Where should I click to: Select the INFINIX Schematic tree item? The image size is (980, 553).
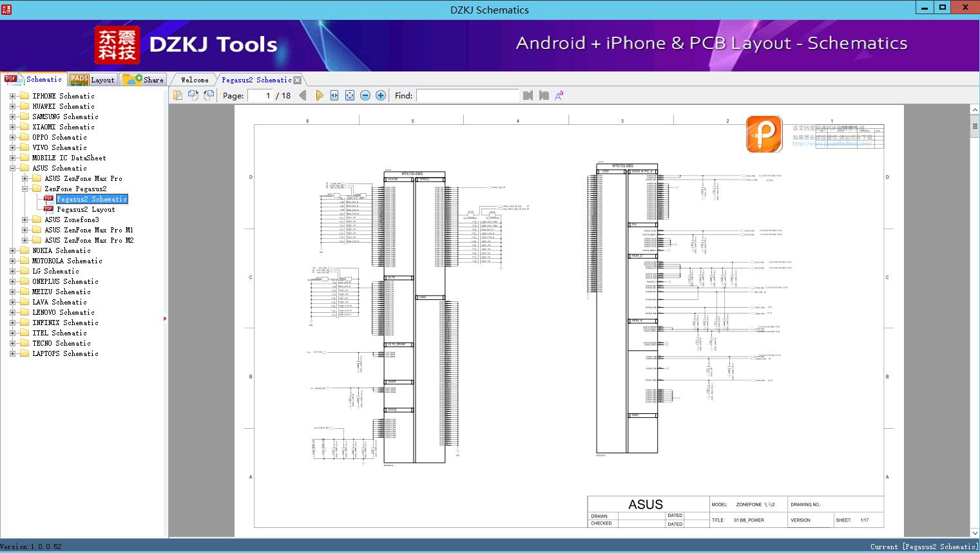(65, 323)
